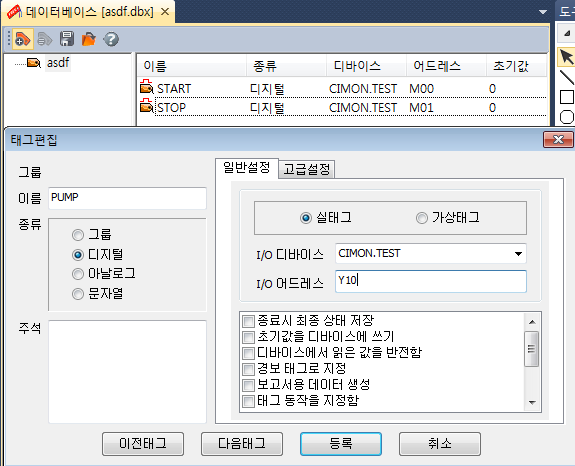Screen dimensions: 575x466
Task: Click the asdf database tree icon
Action: coord(34,63)
